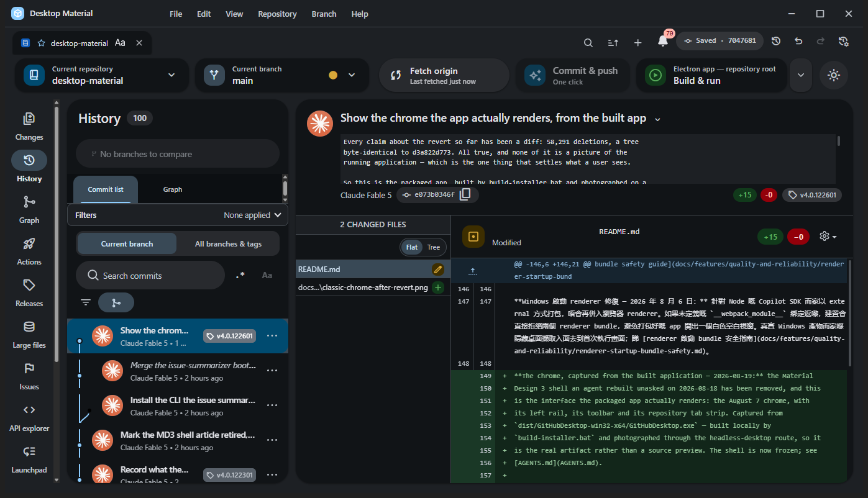Open the history clock icon in top bar
The image size is (868, 498).
click(x=776, y=41)
